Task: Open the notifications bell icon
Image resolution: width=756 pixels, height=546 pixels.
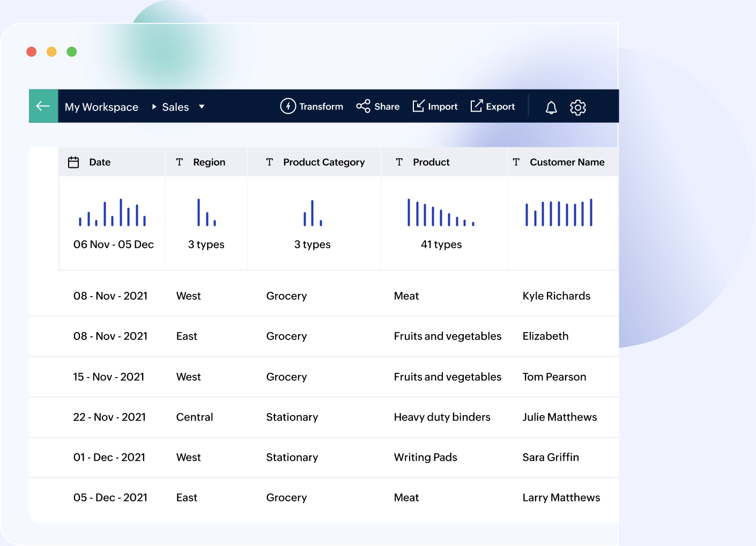Action: pyautogui.click(x=551, y=107)
